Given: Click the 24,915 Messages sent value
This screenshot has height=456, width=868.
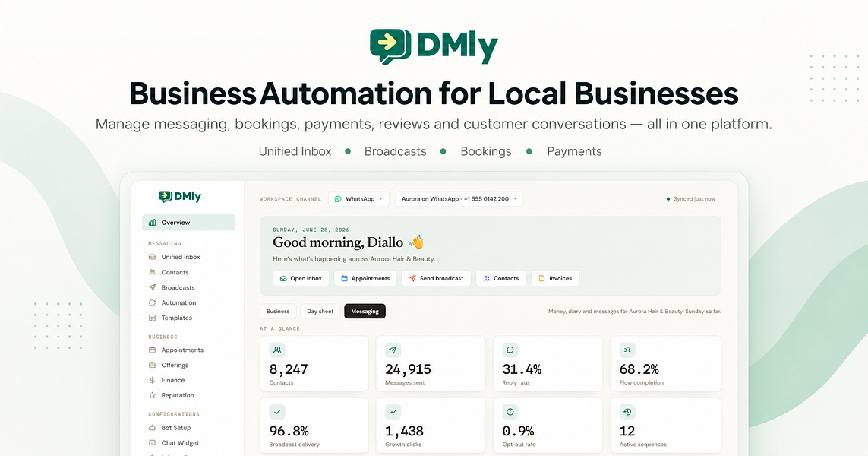Looking at the screenshot, I should 408,369.
